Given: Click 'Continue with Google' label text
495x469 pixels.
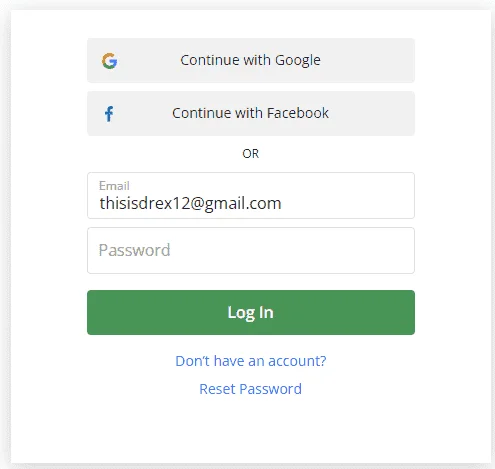Looking at the screenshot, I should [x=251, y=60].
